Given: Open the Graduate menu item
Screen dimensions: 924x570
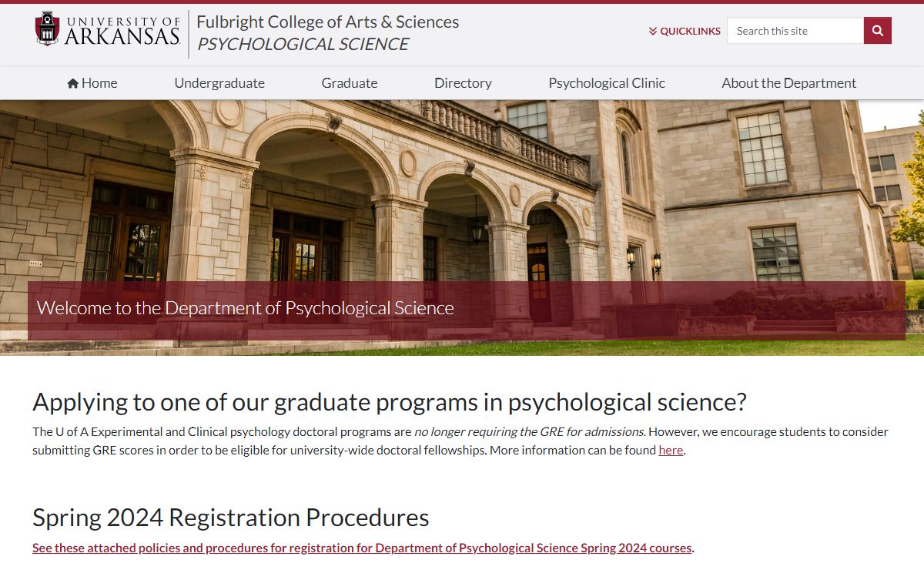Looking at the screenshot, I should (350, 83).
